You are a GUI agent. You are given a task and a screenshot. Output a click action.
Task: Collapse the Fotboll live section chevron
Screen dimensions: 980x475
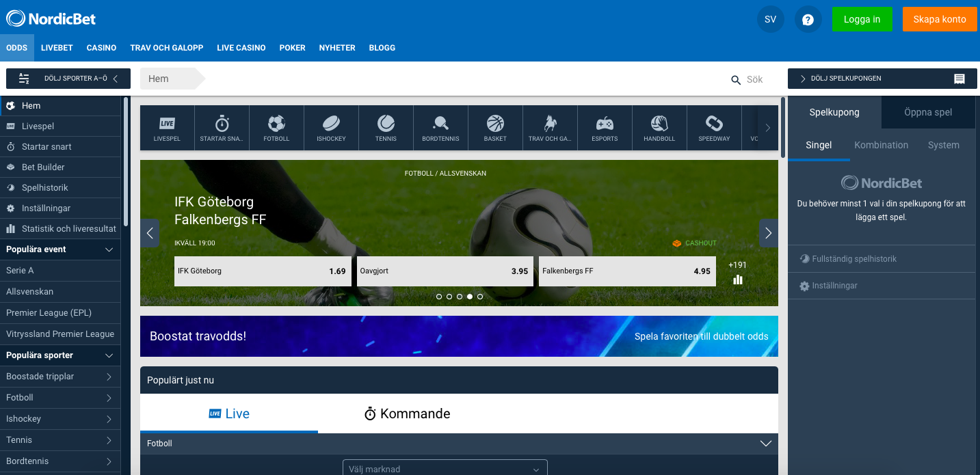coord(765,443)
